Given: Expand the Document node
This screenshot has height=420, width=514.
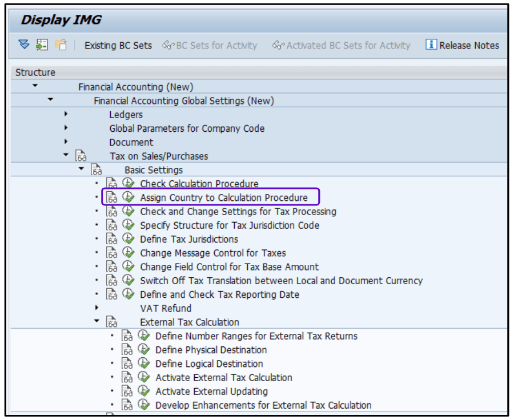Looking at the screenshot, I should click(x=66, y=142).
